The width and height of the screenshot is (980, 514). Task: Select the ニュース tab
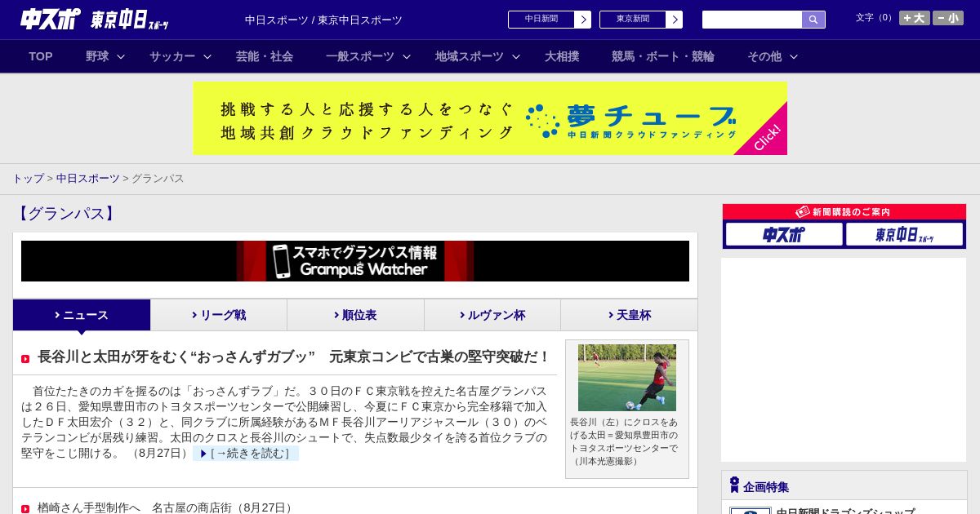[x=82, y=315]
